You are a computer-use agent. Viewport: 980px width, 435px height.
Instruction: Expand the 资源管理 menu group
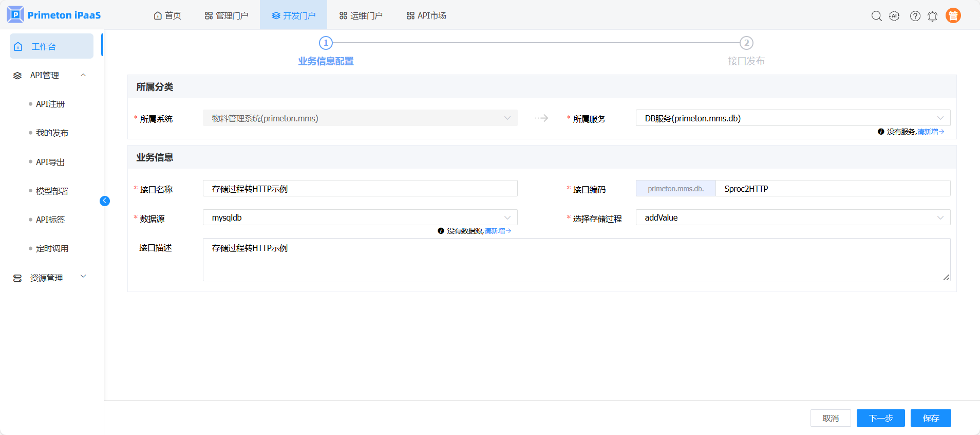coord(83,277)
